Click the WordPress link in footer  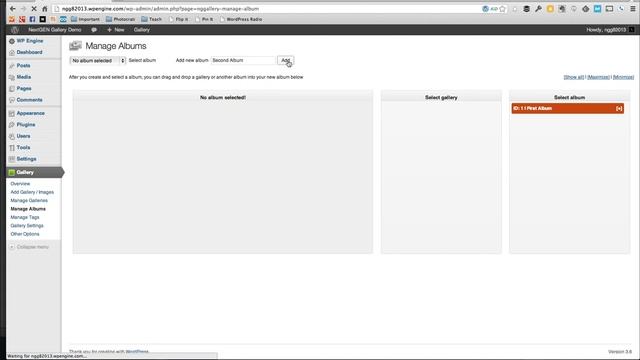click(x=137, y=351)
